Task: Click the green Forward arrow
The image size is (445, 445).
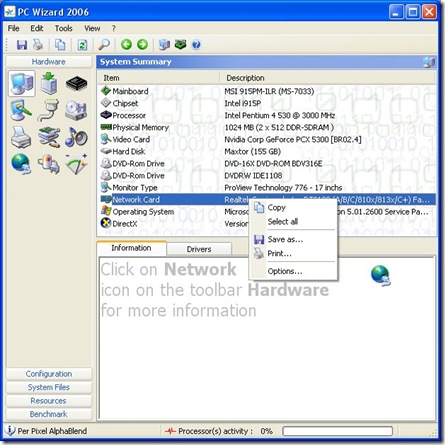Action: tap(143, 44)
